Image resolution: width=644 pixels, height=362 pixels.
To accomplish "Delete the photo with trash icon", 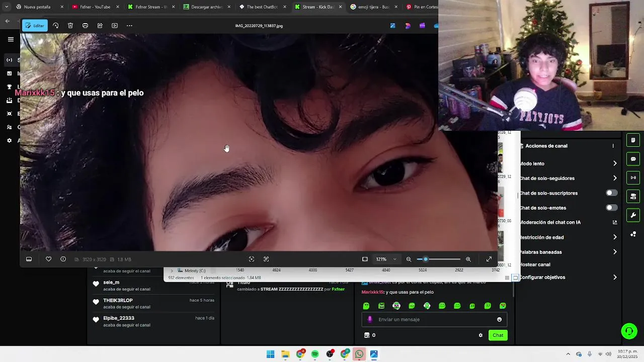I will [70, 26].
